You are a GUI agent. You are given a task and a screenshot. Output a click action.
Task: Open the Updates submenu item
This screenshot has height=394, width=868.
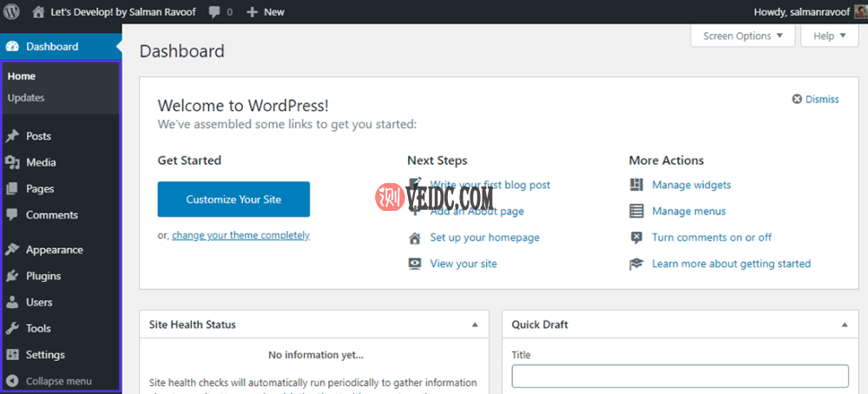[26, 98]
